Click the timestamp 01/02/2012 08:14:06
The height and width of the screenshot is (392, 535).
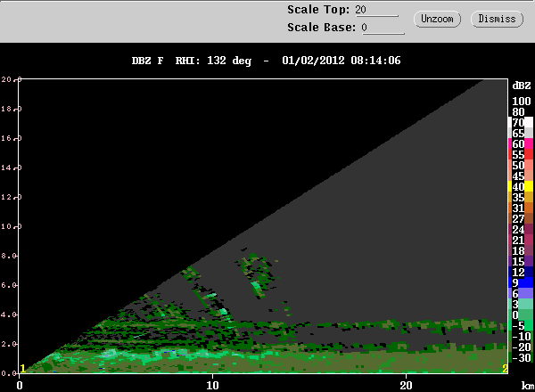342,61
